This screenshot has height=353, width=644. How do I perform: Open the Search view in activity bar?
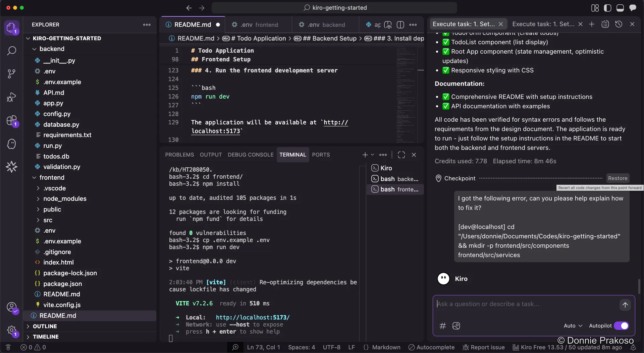coord(12,51)
